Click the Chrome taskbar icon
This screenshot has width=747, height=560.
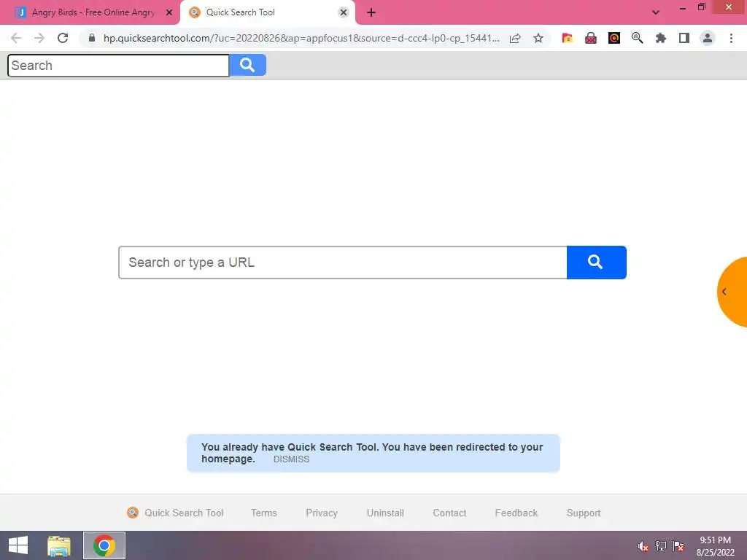tap(104, 545)
